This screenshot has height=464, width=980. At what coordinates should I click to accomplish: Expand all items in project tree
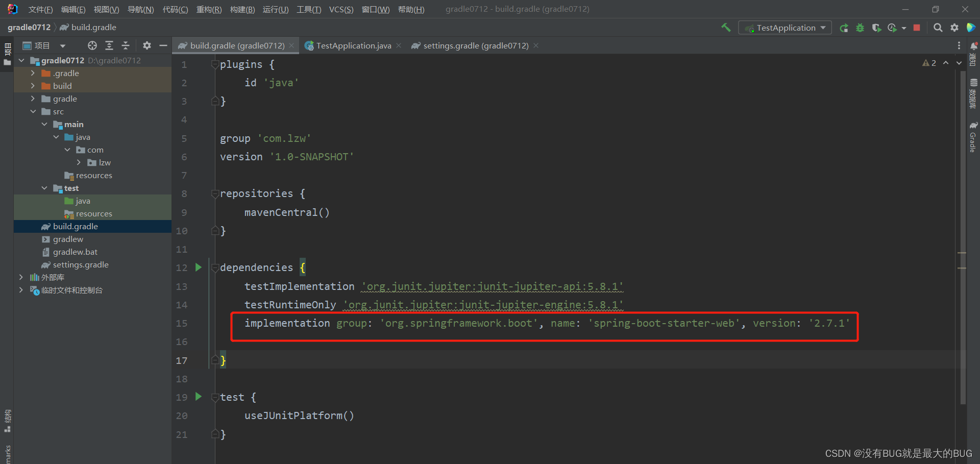(x=109, y=46)
